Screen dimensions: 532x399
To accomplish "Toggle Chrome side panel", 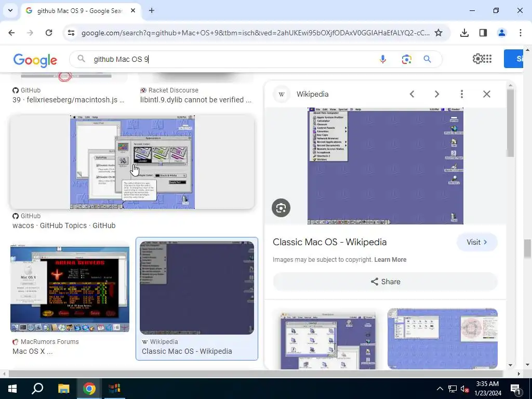I will point(483,33).
